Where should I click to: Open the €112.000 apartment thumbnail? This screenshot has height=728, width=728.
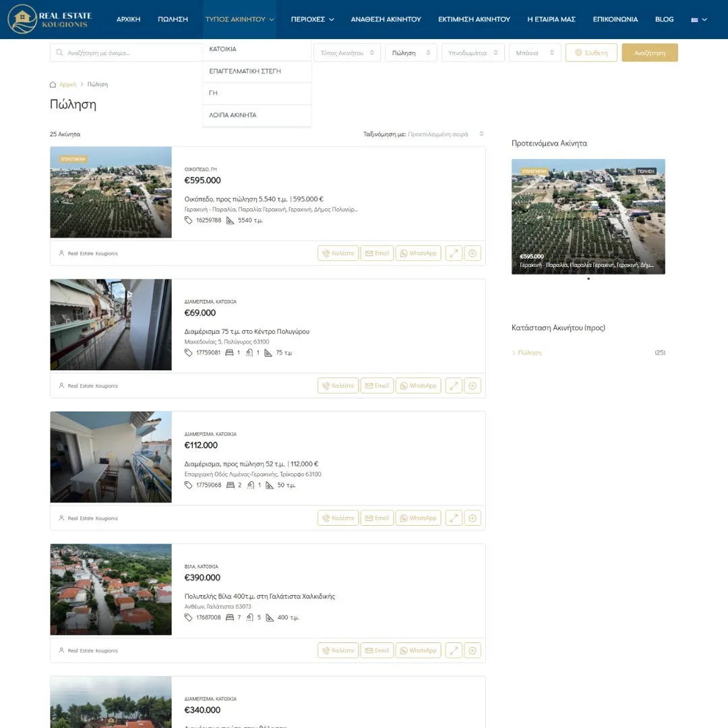[111, 457]
